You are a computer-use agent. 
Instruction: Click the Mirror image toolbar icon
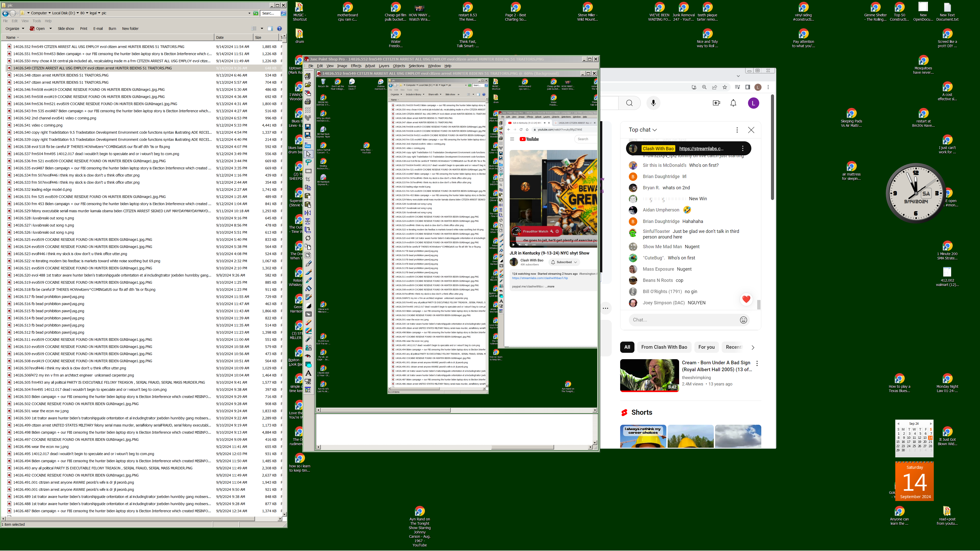[308, 213]
